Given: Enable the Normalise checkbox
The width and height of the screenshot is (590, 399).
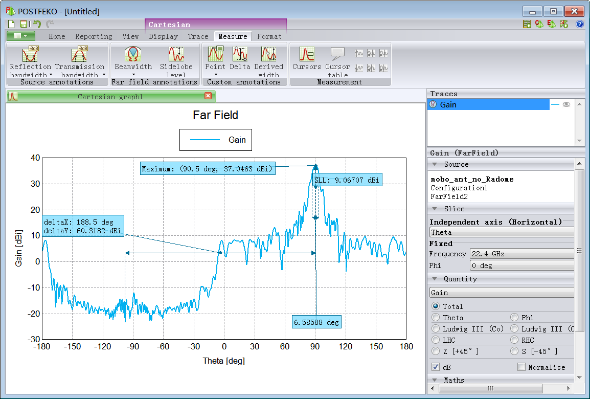Looking at the screenshot, I should tap(521, 367).
